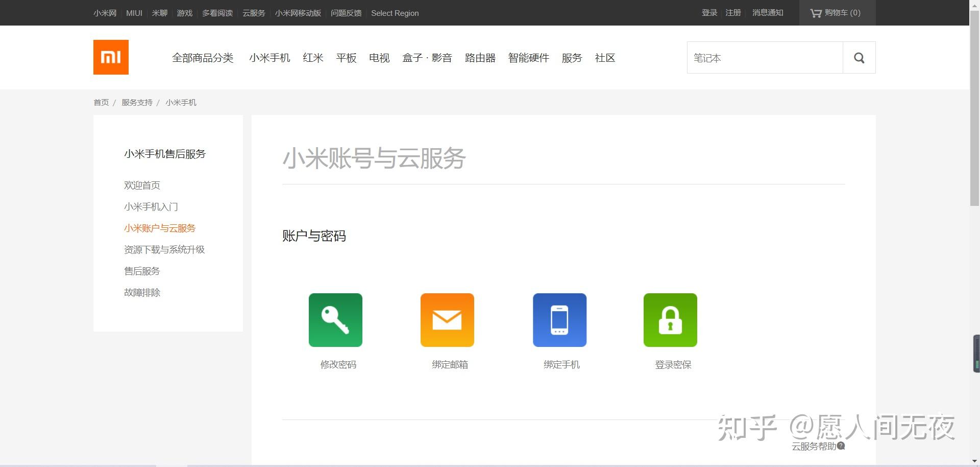The image size is (980, 467).
Task: Select 小米账户与云服务 in sidebar
Action: [x=160, y=228]
